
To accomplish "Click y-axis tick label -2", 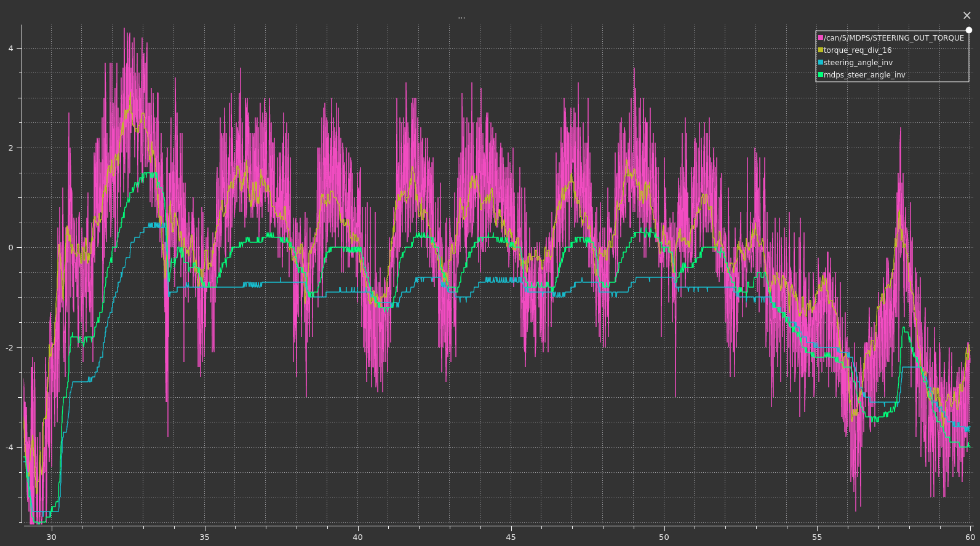I will pyautogui.click(x=9, y=348).
